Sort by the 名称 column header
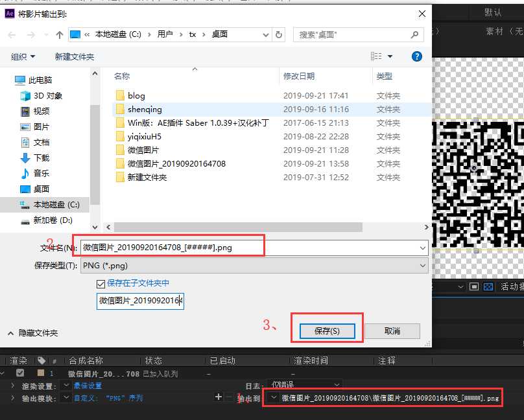The image size is (524, 420). pyautogui.click(x=122, y=76)
